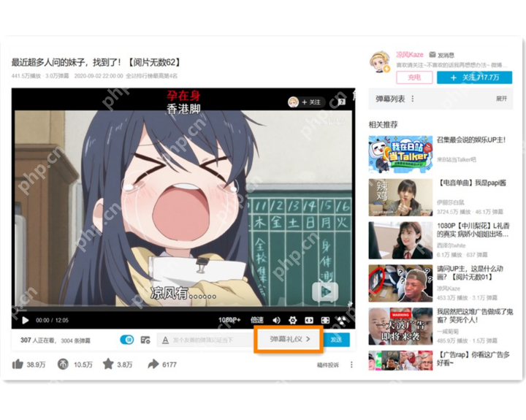Viewport: 526px width, 420px height.
Task: Favorite the video with star icon
Action: 108,364
